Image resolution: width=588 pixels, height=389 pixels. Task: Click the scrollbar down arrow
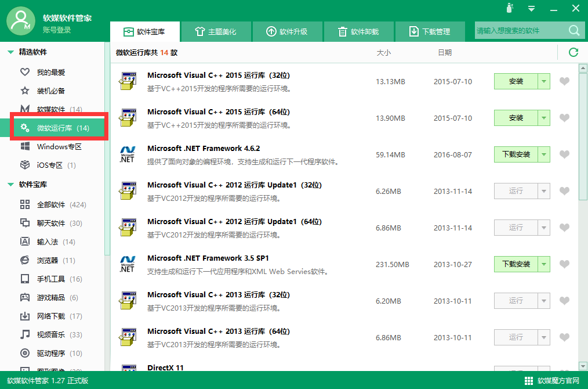[x=583, y=366]
